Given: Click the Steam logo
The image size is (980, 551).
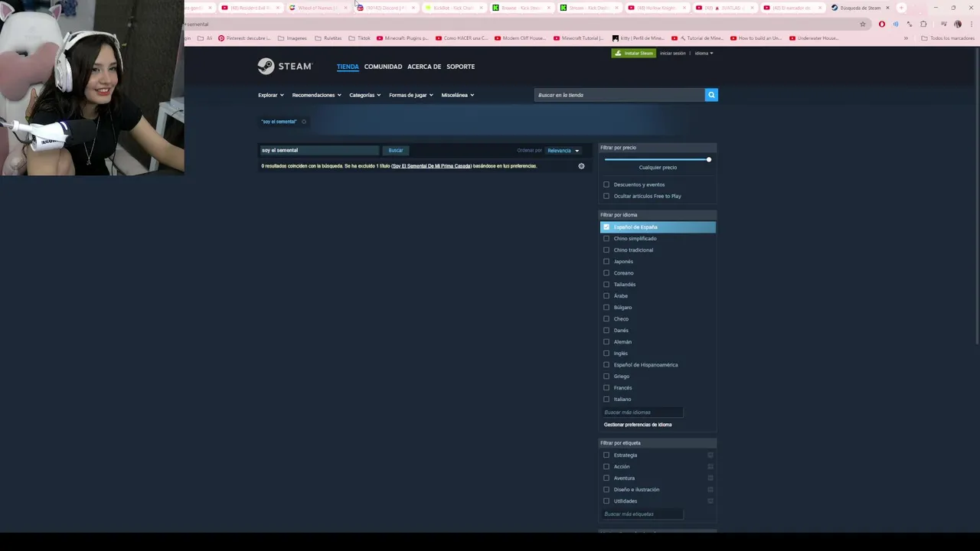Looking at the screenshot, I should point(285,67).
